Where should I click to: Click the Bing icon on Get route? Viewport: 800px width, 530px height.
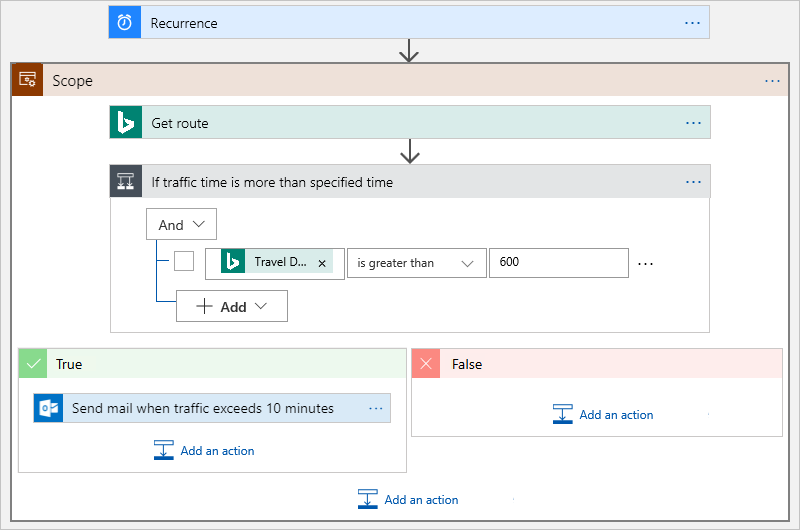[126, 123]
